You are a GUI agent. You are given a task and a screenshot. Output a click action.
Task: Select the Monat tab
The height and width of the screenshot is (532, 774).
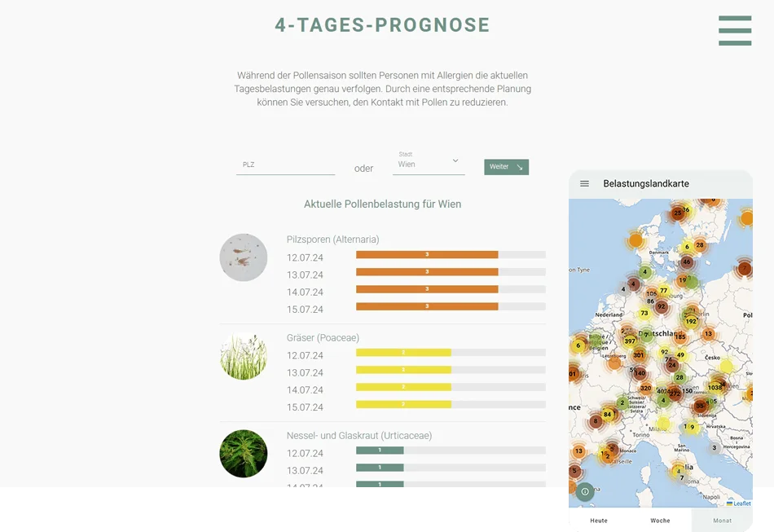(722, 521)
